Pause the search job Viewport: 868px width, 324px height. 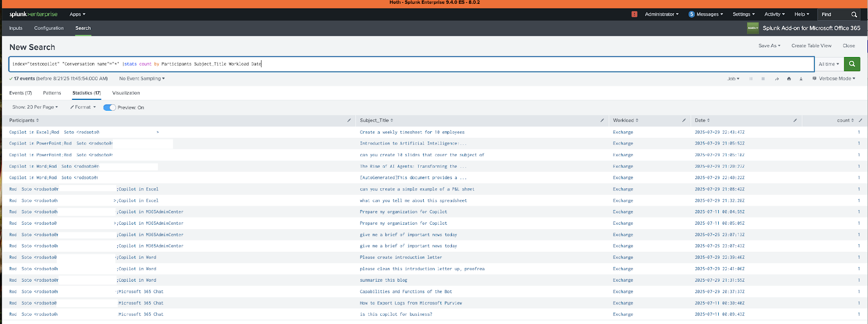(x=751, y=79)
